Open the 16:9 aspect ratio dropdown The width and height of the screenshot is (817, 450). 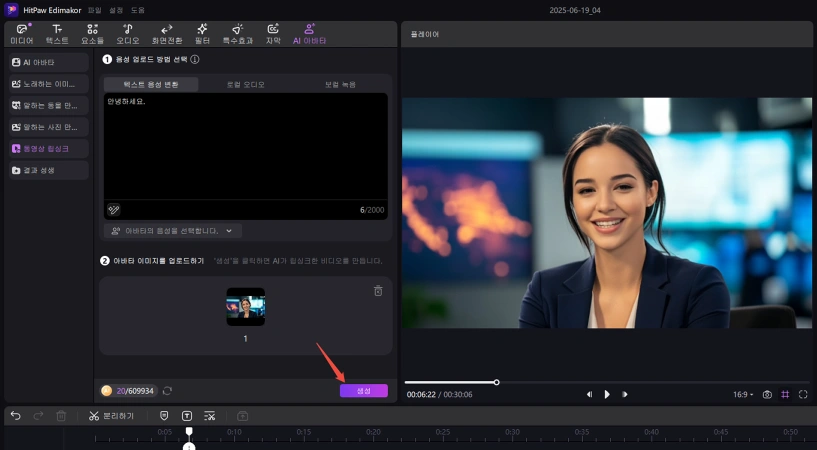point(744,394)
